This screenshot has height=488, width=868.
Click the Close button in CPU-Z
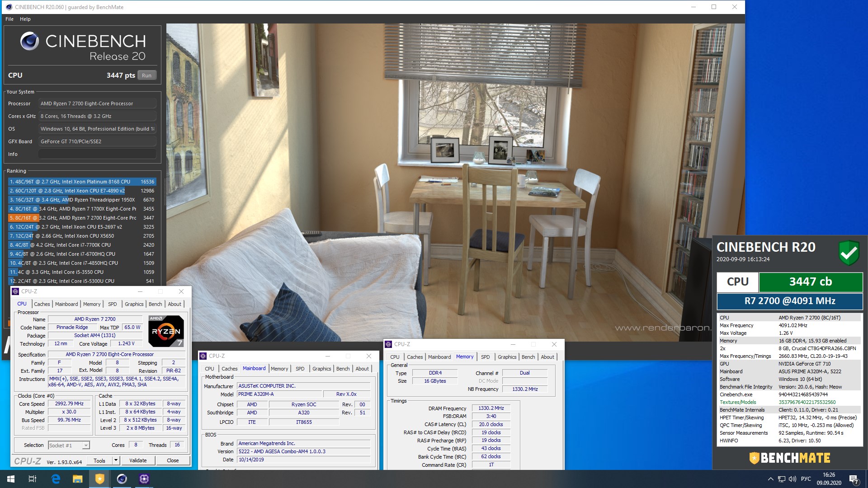pos(173,461)
